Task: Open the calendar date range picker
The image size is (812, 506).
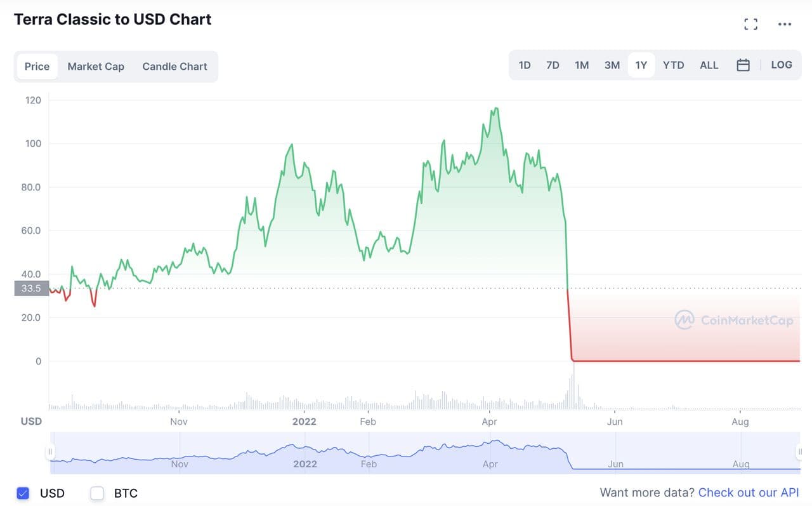Action: pos(743,65)
